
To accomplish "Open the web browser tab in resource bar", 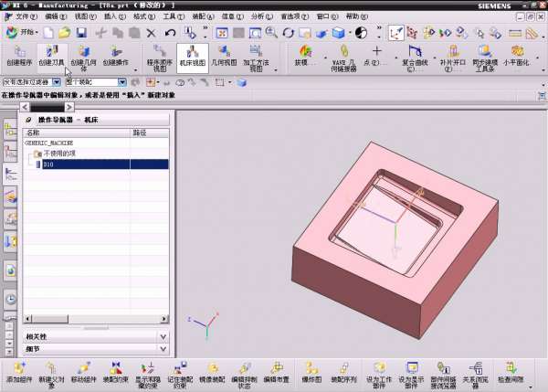I will click(10, 270).
